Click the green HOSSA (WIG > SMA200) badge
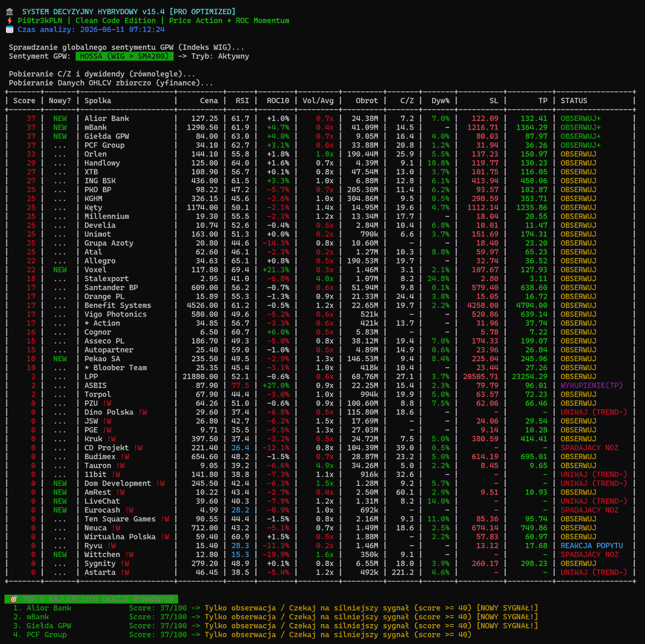This screenshot has width=645, height=644. tap(124, 56)
